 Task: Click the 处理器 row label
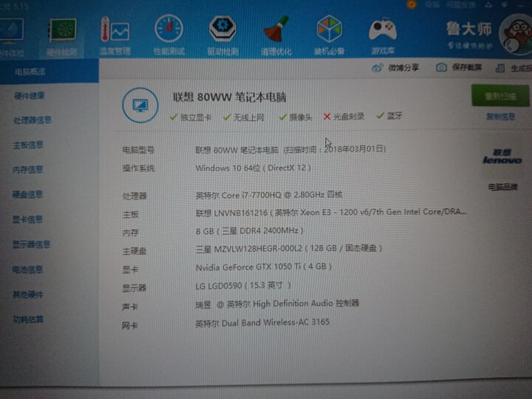pos(134,196)
